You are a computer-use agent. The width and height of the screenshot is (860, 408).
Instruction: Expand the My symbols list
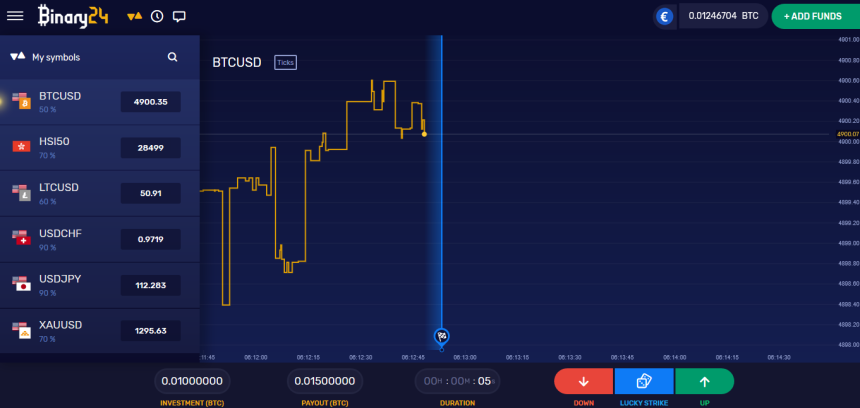point(45,57)
